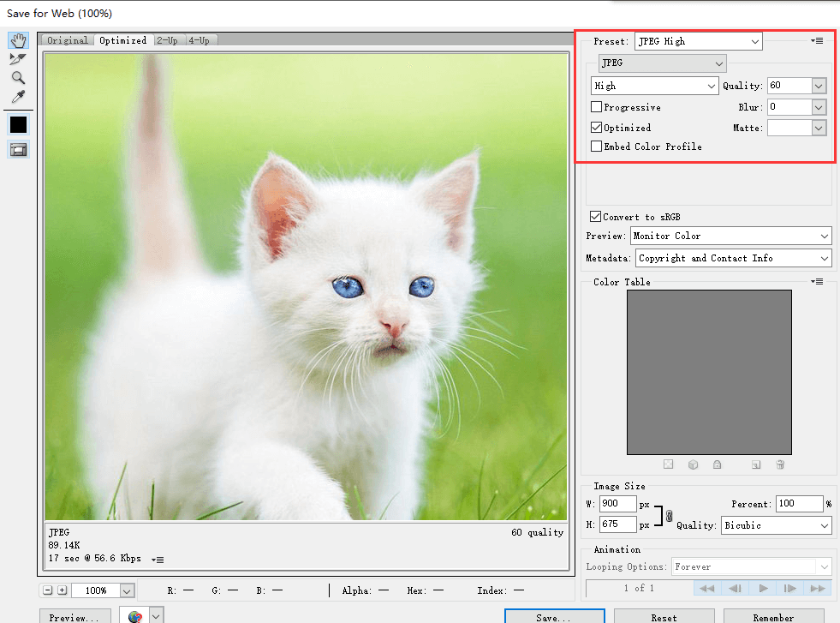Screen dimensions: 840x623
Task: Toggle slices visibility icon
Action: click(x=18, y=150)
